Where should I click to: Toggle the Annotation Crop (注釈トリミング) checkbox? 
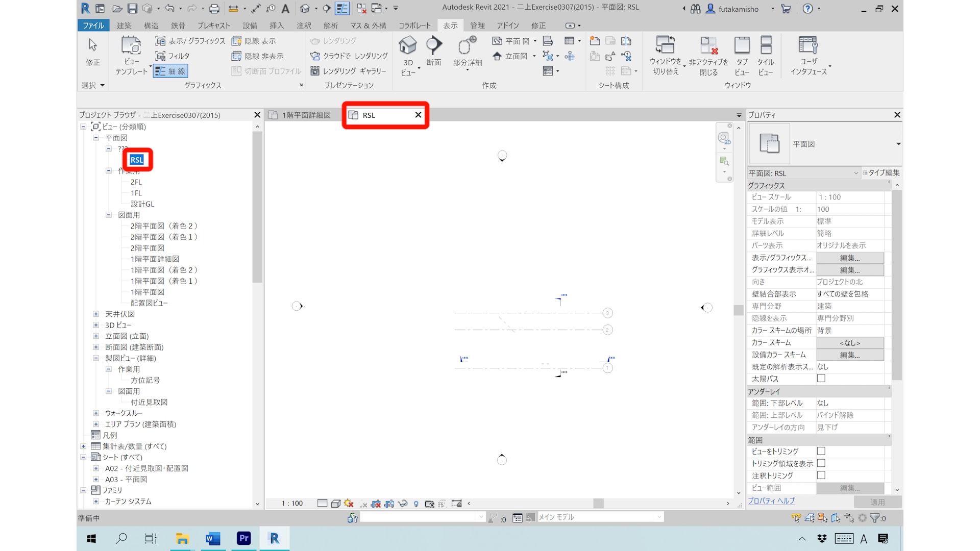tap(821, 475)
